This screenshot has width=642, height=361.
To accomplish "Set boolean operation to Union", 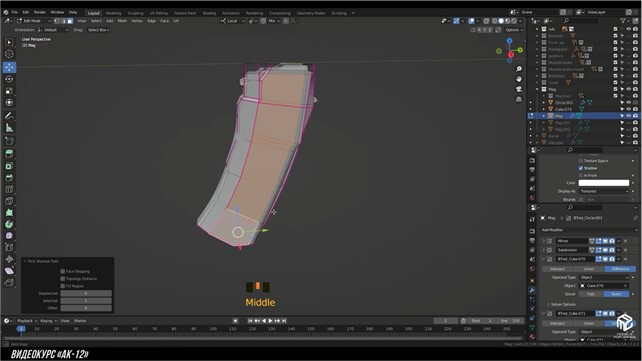I will pyautogui.click(x=589, y=269).
